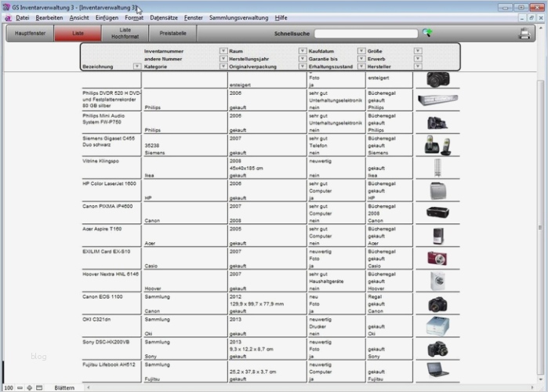Click the Haushaltgeräte category text

tap(326, 281)
